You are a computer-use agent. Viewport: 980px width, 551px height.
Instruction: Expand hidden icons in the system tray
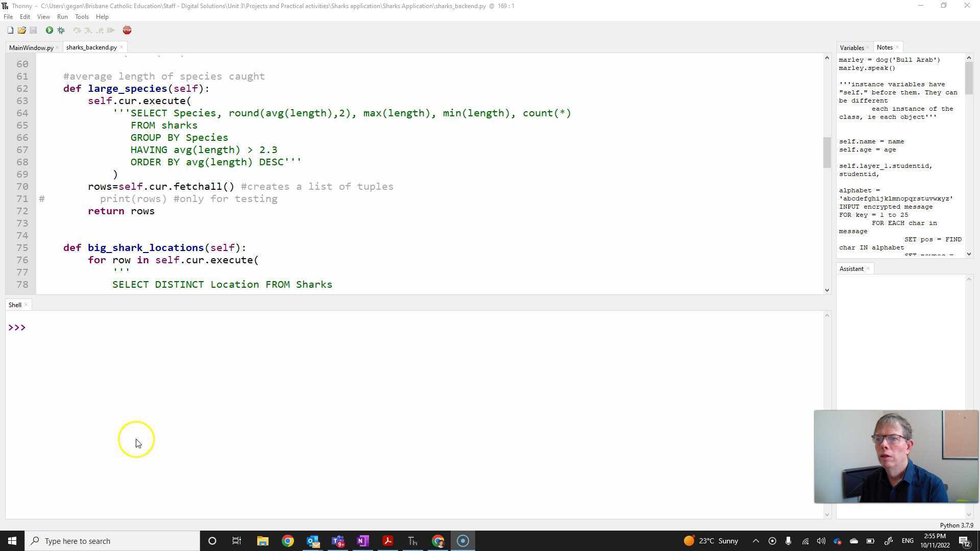tap(755, 541)
